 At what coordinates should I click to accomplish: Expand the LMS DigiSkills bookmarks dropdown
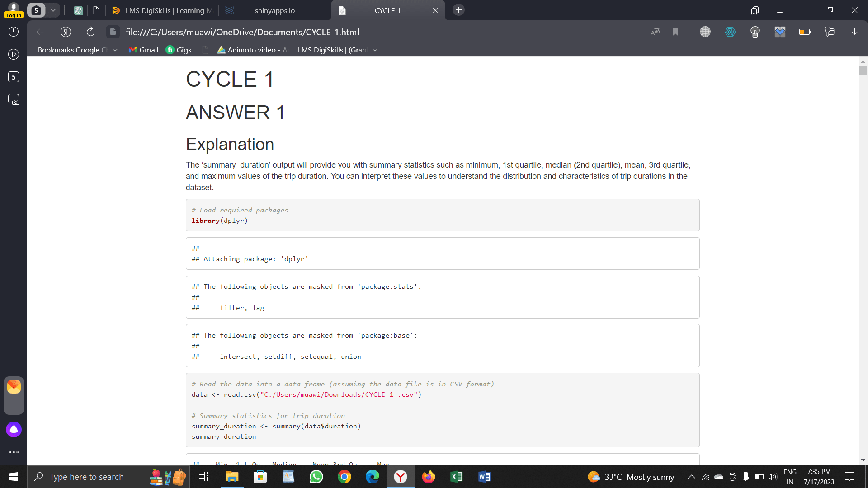[x=374, y=50]
